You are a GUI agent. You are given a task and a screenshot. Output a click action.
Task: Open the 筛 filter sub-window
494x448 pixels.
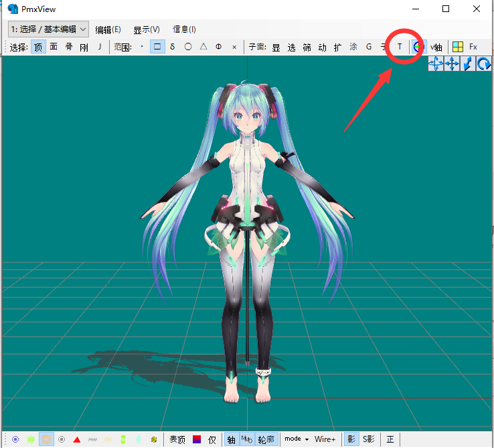307,47
